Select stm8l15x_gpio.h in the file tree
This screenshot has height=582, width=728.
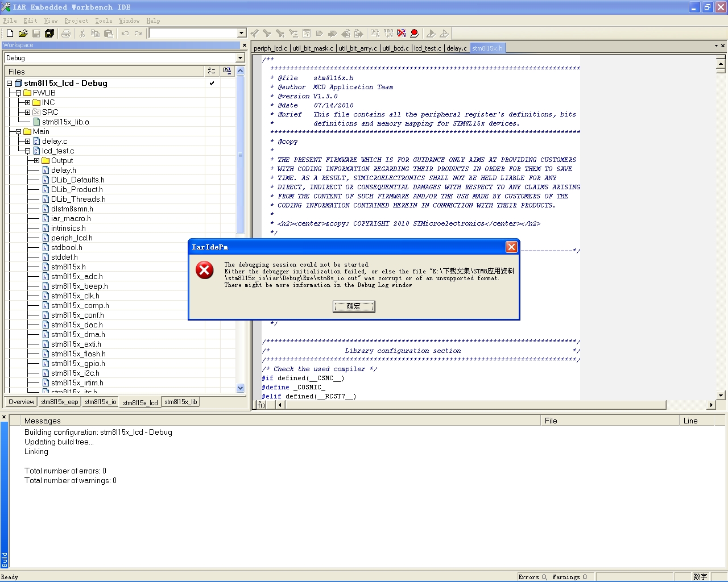tap(78, 363)
